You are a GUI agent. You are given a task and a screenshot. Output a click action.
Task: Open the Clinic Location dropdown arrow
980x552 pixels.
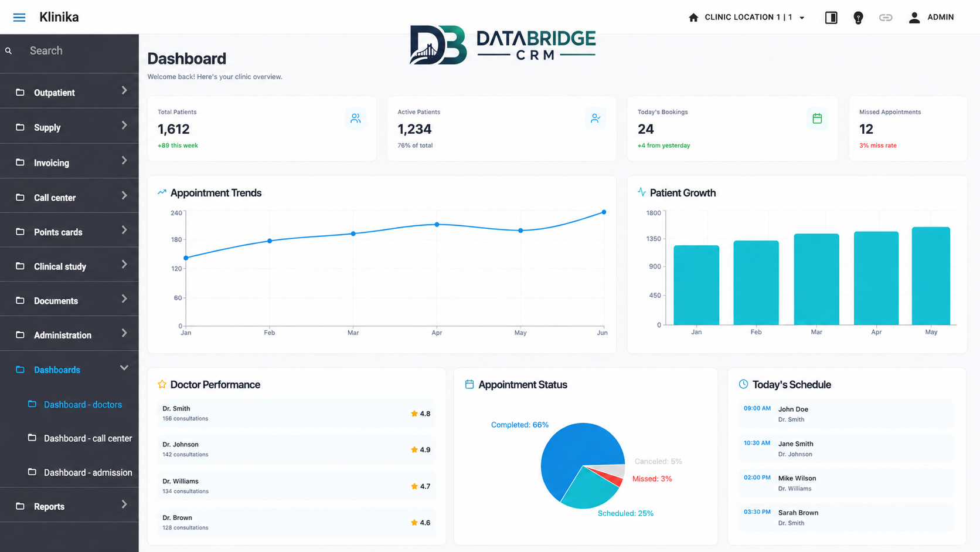click(802, 18)
